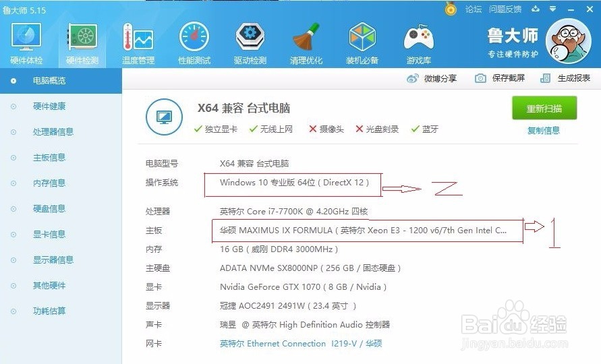The width and height of the screenshot is (601, 364).
Task: Select 电脑概览 in sidebar
Action: pyautogui.click(x=61, y=81)
